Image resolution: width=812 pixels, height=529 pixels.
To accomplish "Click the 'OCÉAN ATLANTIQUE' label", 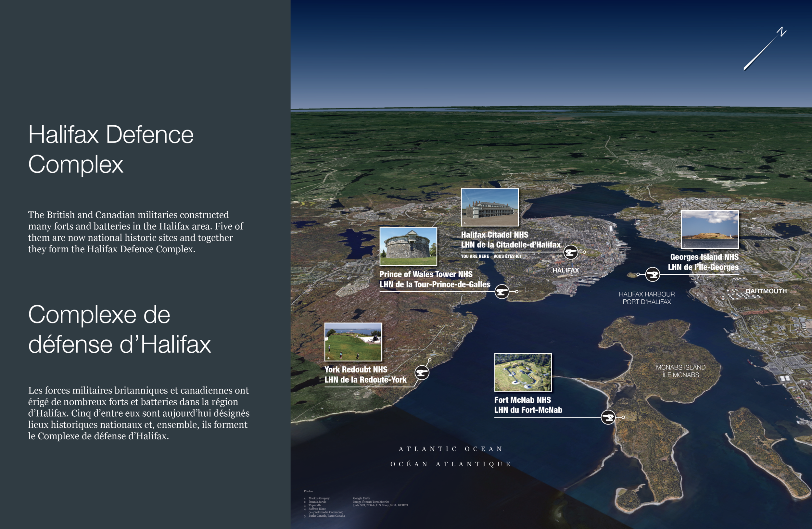I will click(x=451, y=464).
